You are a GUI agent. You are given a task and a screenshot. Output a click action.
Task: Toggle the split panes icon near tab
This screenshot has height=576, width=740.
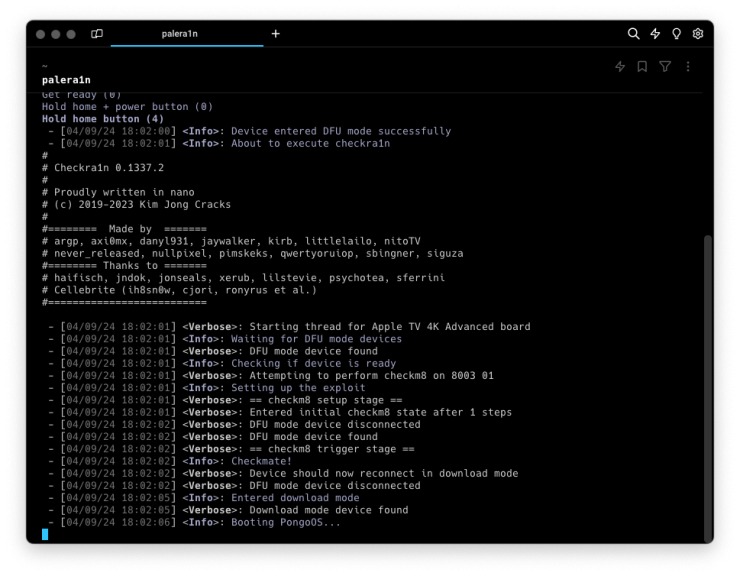point(97,34)
